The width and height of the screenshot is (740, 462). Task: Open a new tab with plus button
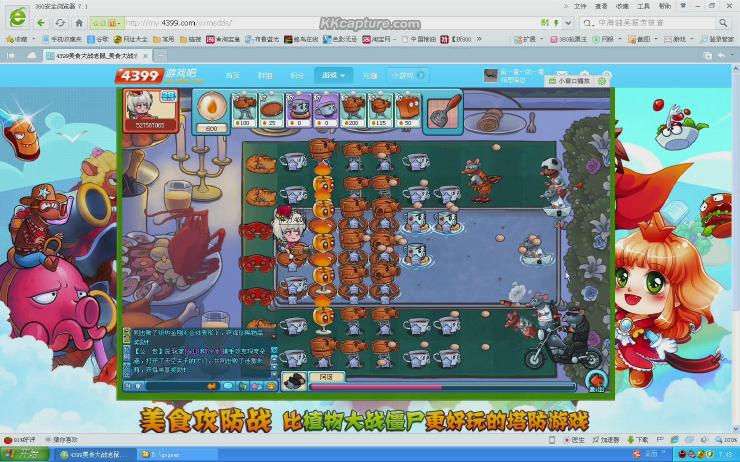click(x=160, y=56)
